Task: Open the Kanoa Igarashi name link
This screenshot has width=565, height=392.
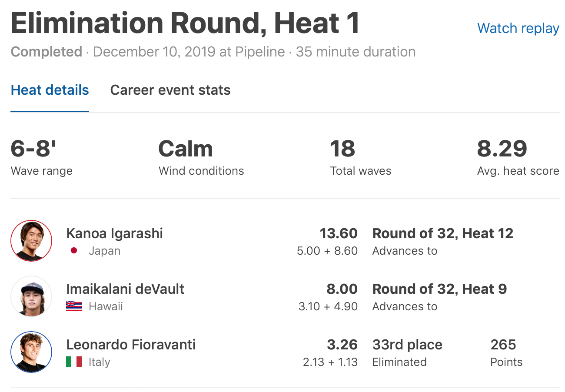Action: tap(114, 233)
